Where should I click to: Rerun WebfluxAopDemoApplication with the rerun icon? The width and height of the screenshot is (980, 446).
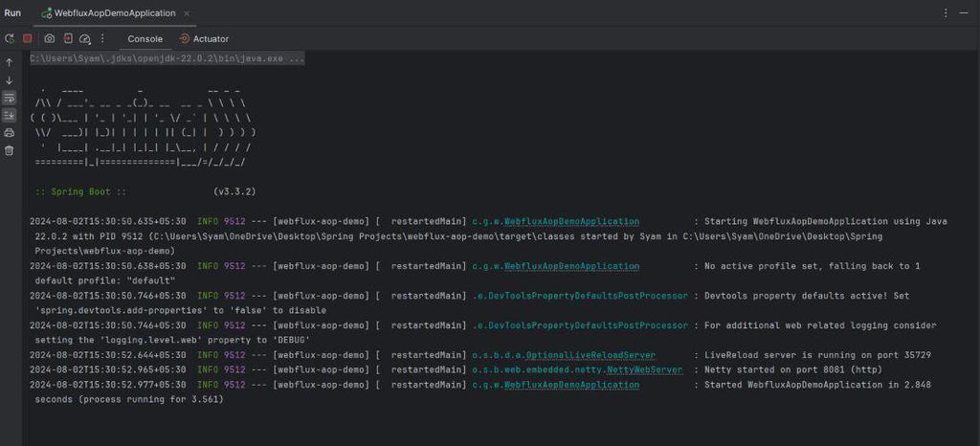coord(10,38)
